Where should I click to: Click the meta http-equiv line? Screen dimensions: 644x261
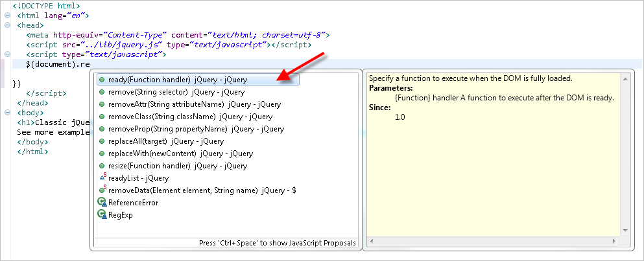click(178, 35)
